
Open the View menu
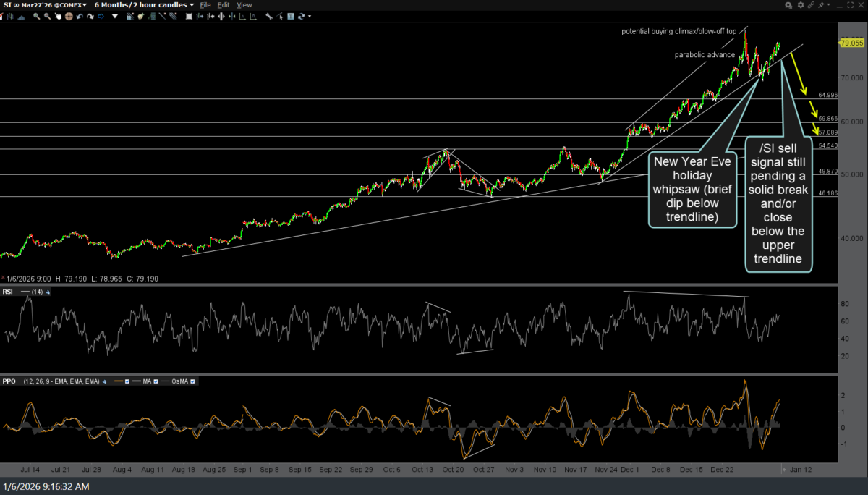pos(244,5)
